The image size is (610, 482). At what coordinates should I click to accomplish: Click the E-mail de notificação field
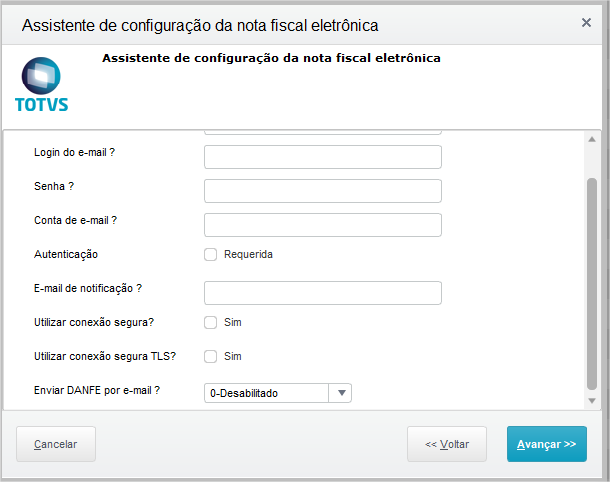coord(323,293)
